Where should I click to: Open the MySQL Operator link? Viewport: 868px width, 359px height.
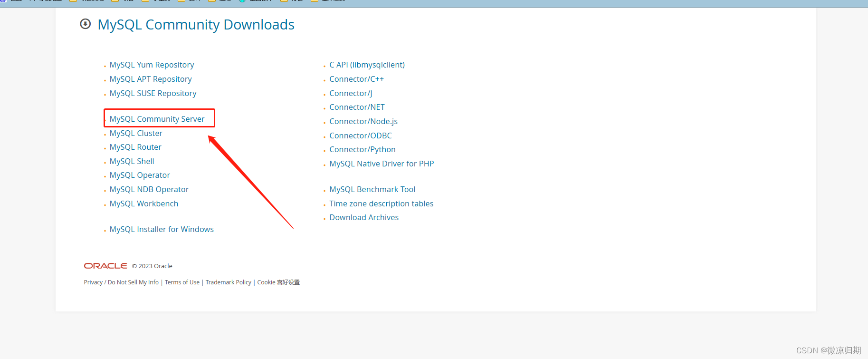[140, 175]
